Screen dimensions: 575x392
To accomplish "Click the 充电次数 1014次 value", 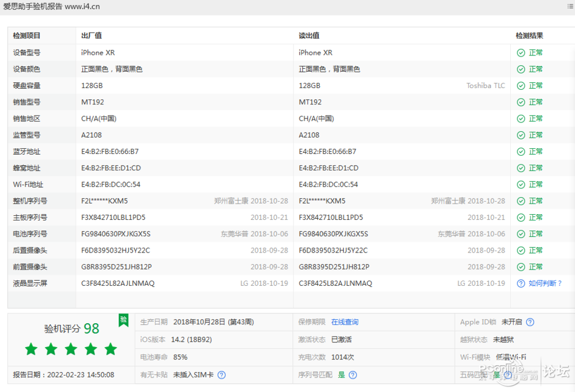I will coord(343,357).
